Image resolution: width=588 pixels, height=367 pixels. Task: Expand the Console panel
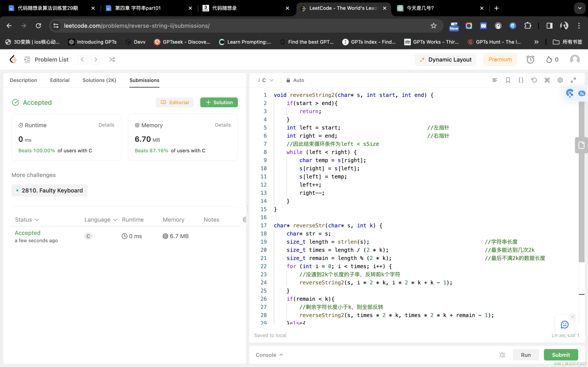269,355
